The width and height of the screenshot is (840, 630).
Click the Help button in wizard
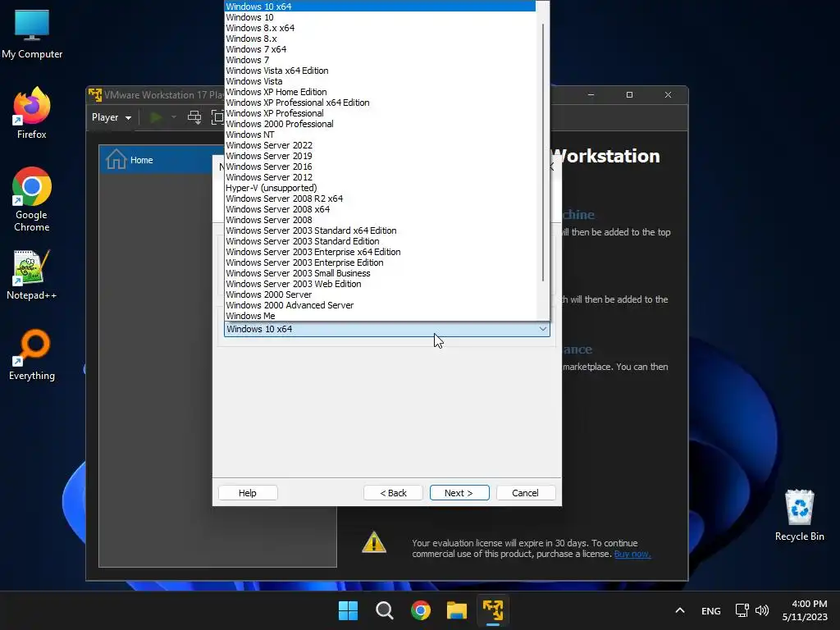(248, 493)
